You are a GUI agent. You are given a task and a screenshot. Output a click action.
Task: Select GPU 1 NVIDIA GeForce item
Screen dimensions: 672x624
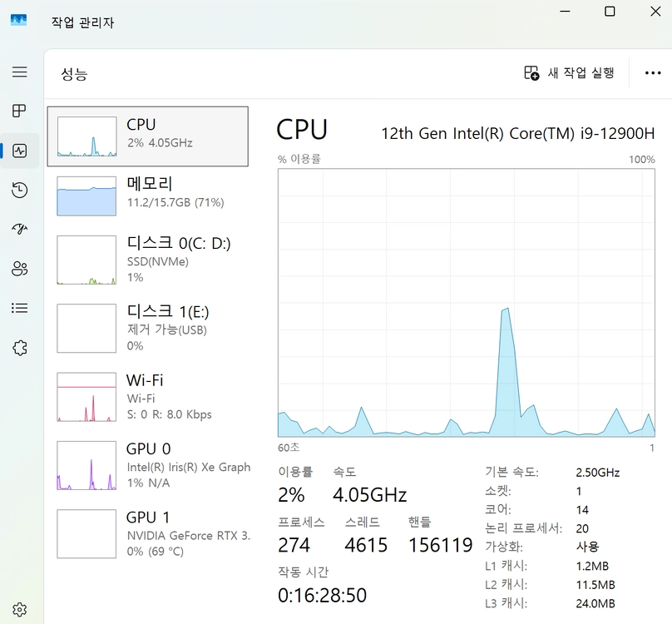(x=147, y=533)
